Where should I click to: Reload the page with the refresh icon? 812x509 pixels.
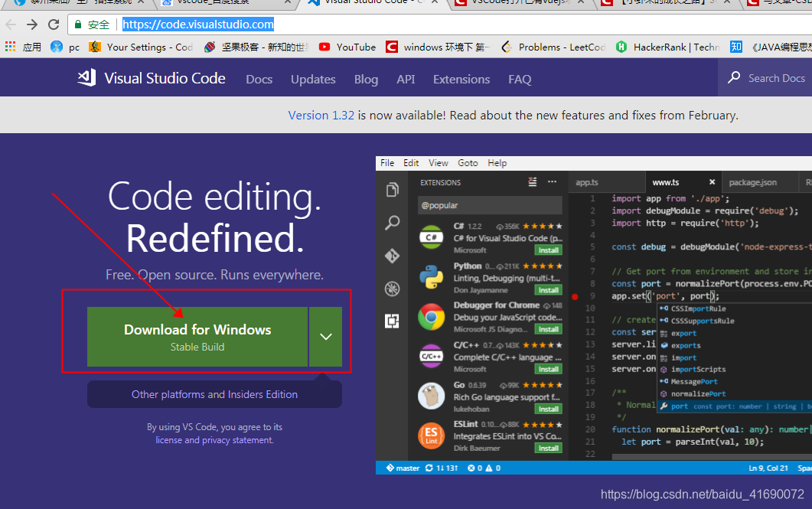54,24
